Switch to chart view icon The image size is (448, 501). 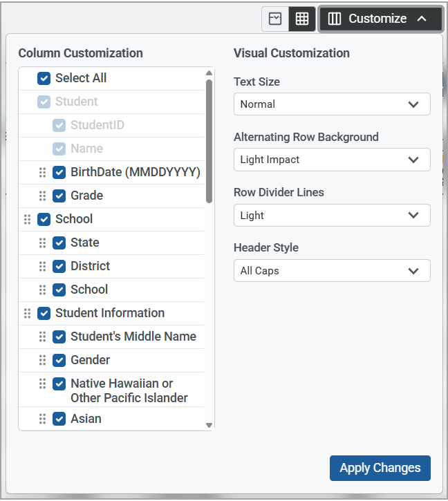[275, 19]
